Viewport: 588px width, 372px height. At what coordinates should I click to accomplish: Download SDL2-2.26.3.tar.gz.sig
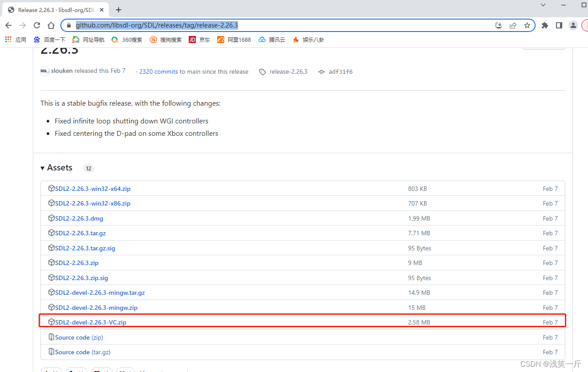point(85,248)
